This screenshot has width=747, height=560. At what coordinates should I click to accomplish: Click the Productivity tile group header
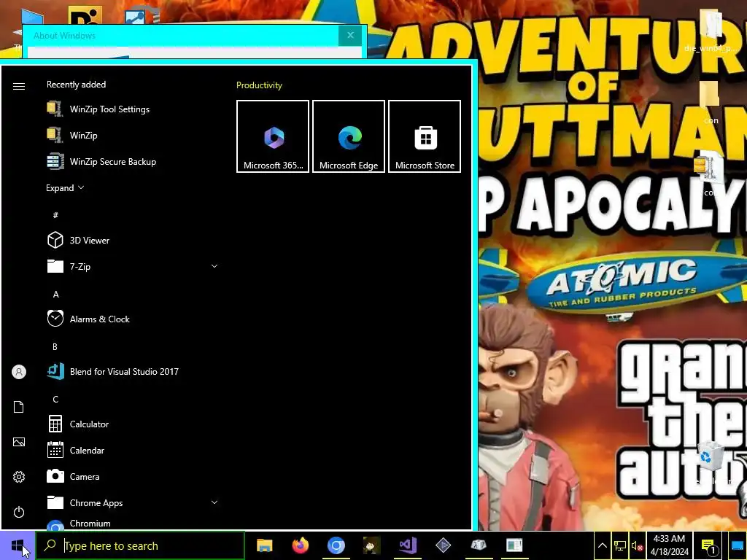[x=259, y=85]
